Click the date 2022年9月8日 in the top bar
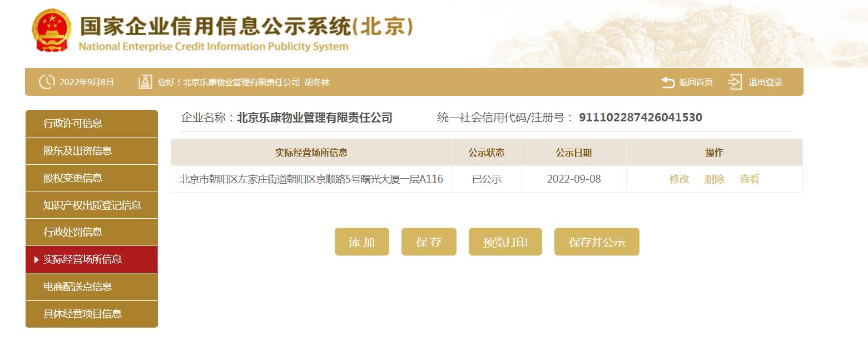 [x=87, y=82]
